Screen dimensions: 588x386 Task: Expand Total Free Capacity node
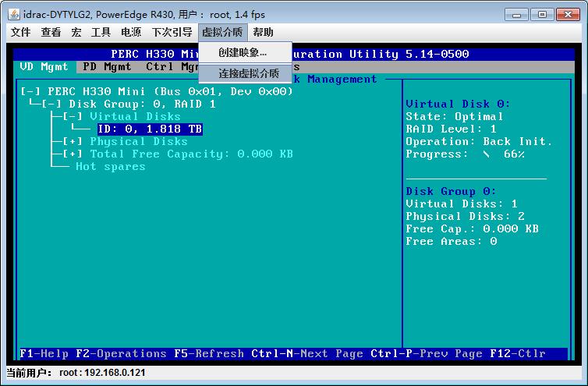73,154
